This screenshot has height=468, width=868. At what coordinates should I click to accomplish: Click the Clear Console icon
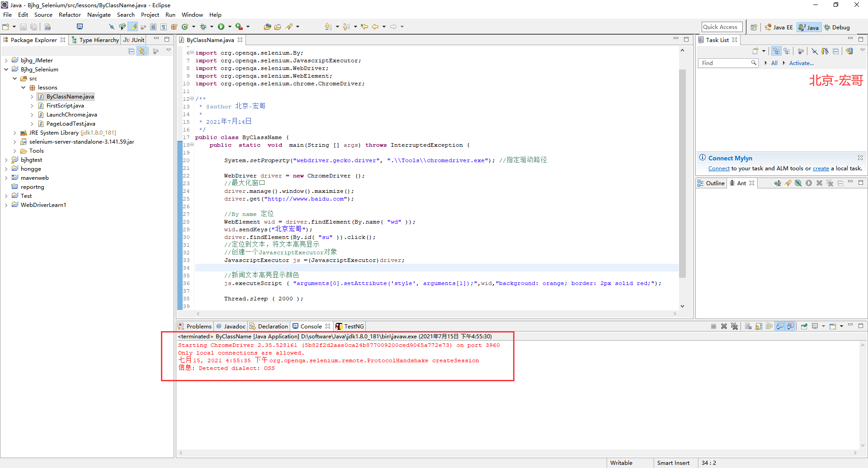pos(748,326)
